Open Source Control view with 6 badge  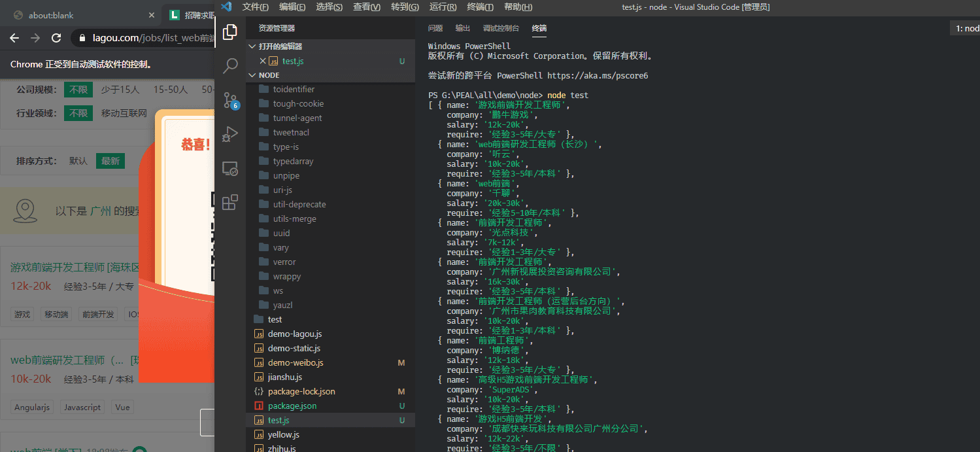230,100
